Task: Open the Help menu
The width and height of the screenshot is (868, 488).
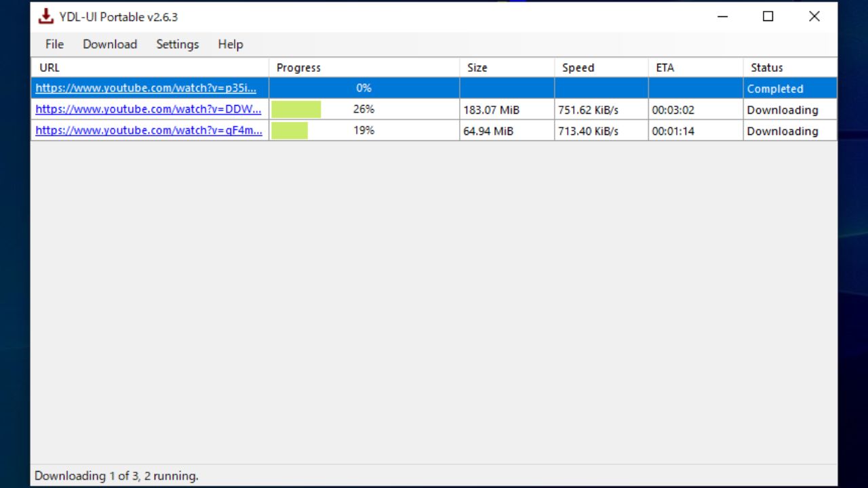Action: tap(231, 44)
